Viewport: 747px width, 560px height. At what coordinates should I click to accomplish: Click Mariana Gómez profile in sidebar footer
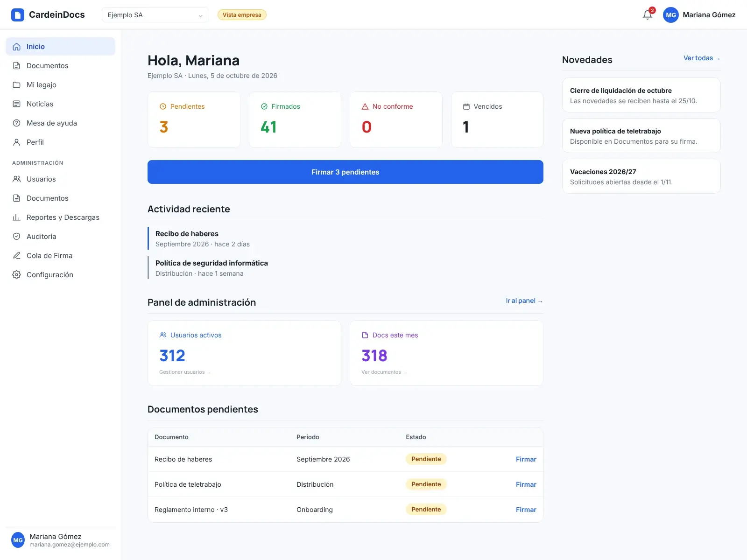pyautogui.click(x=61, y=540)
